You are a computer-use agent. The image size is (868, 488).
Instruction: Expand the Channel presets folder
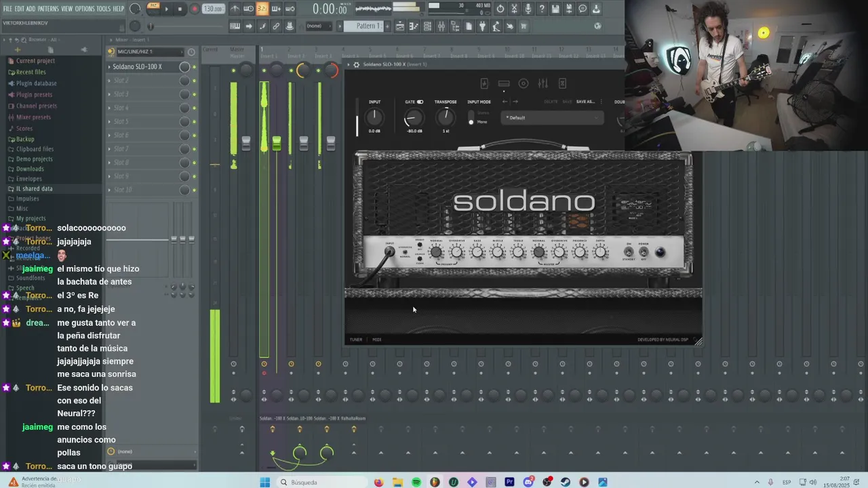click(36, 106)
